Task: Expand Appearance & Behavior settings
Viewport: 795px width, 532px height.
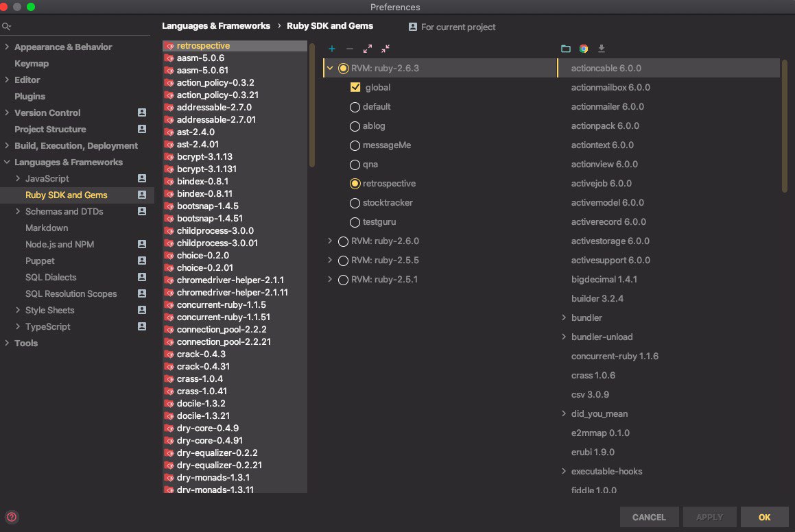Action: tap(7, 47)
